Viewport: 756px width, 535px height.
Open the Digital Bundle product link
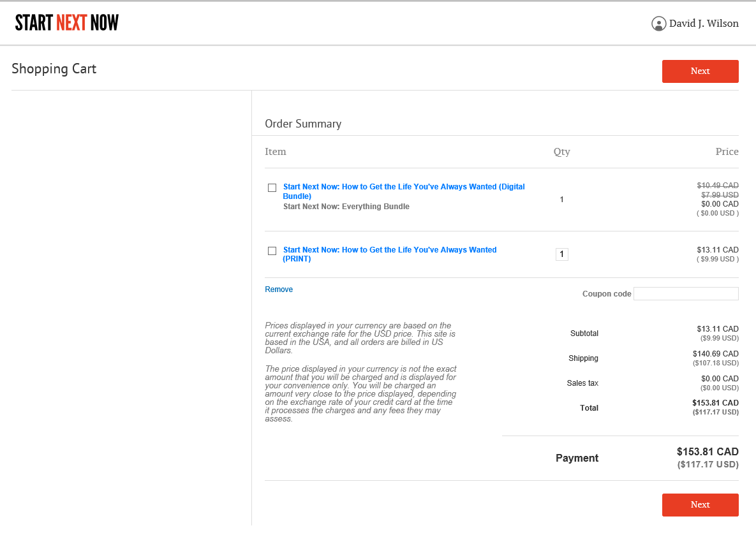[404, 191]
